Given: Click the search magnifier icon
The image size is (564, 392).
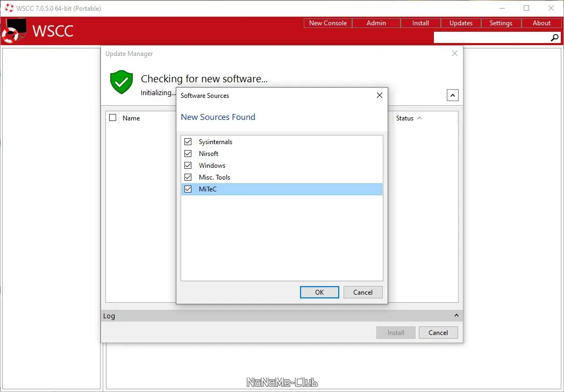Looking at the screenshot, I should (555, 38).
